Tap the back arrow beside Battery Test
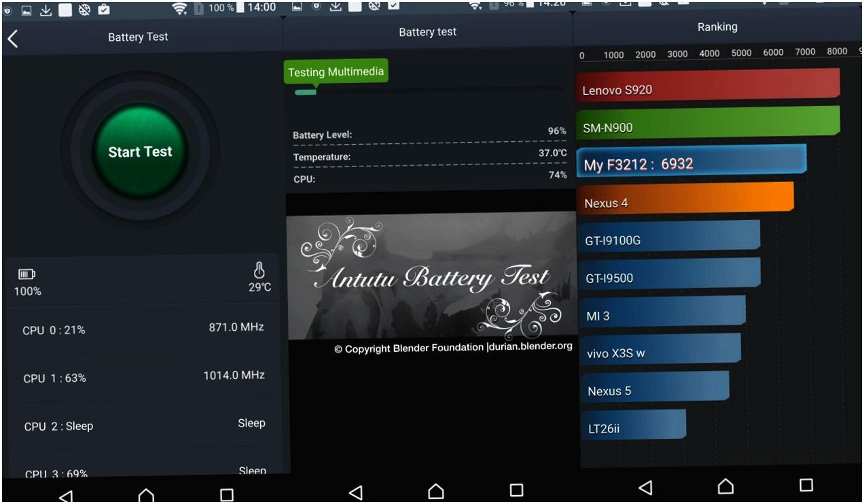The image size is (864, 504). [12, 38]
